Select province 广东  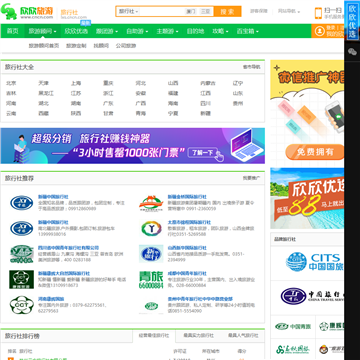[108, 103]
